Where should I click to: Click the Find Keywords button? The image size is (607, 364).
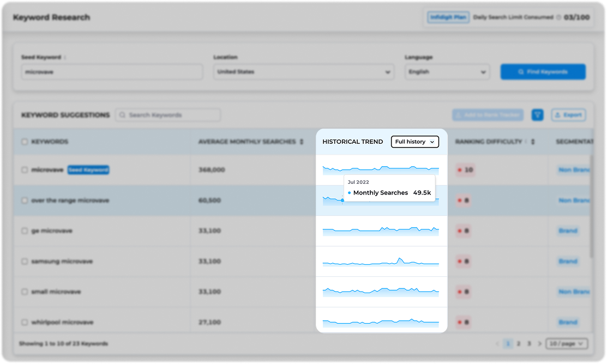[543, 72]
